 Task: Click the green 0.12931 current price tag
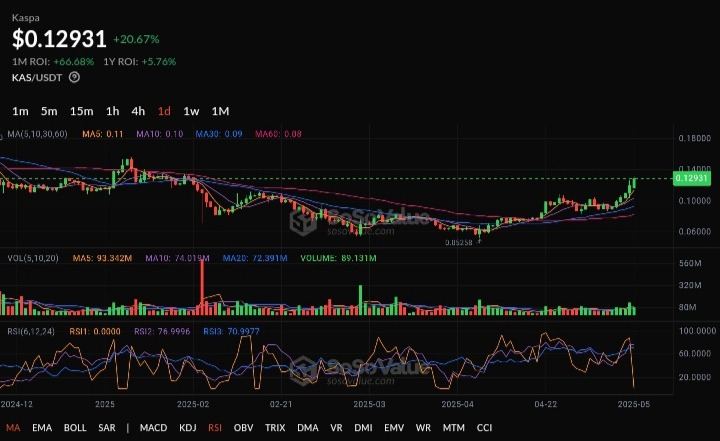(x=692, y=178)
